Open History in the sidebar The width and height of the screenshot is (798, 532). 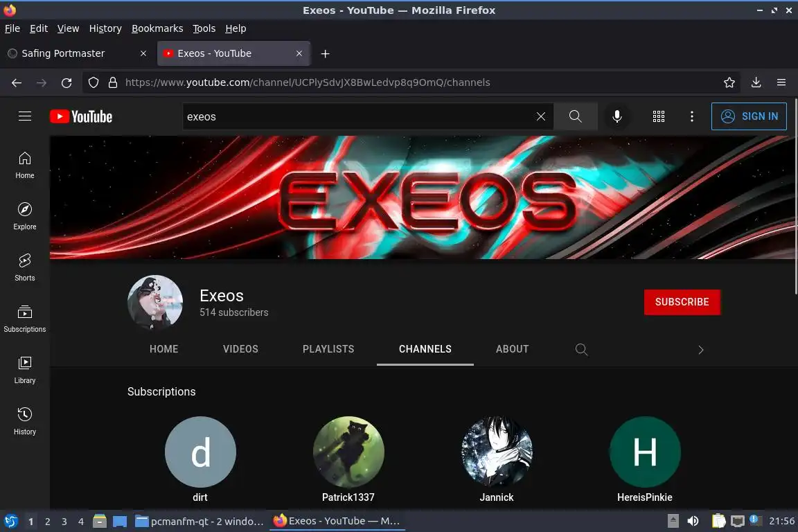coord(24,422)
